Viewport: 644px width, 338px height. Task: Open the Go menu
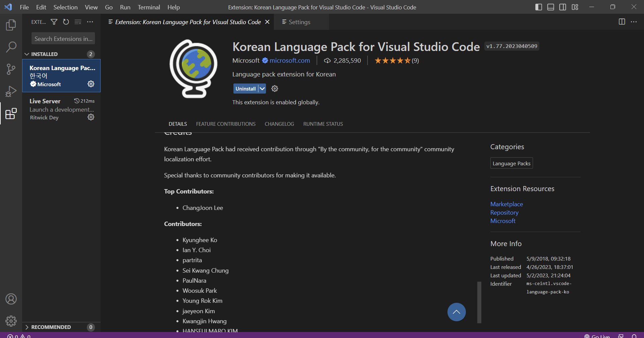coord(109,7)
